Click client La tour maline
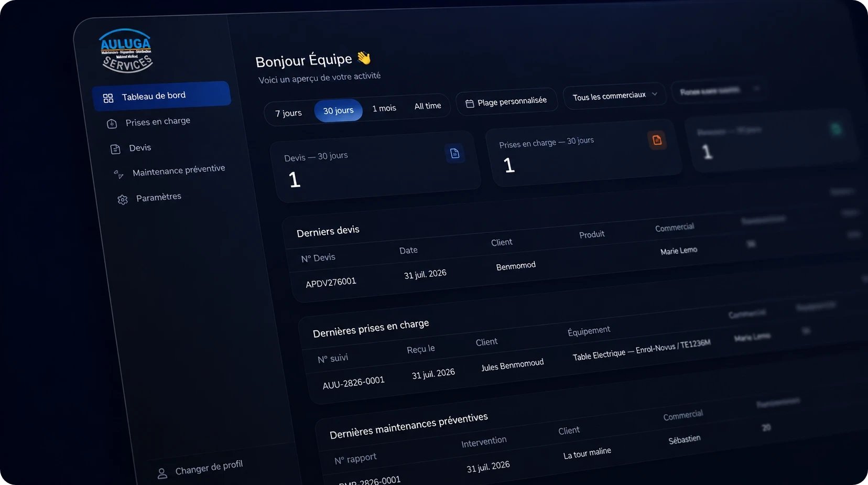This screenshot has height=485, width=868. [x=587, y=453]
